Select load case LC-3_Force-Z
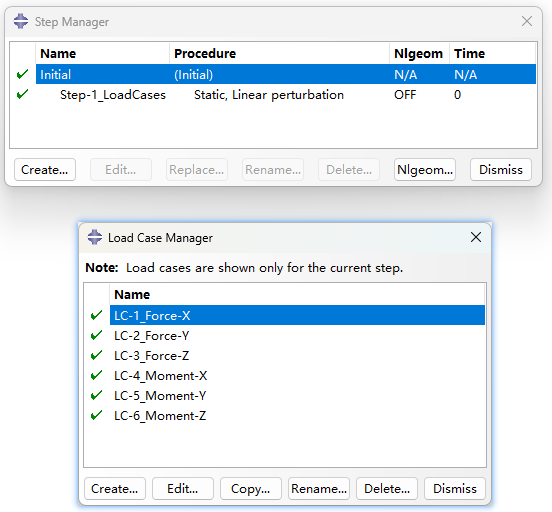The width and height of the screenshot is (552, 512). click(x=297, y=355)
